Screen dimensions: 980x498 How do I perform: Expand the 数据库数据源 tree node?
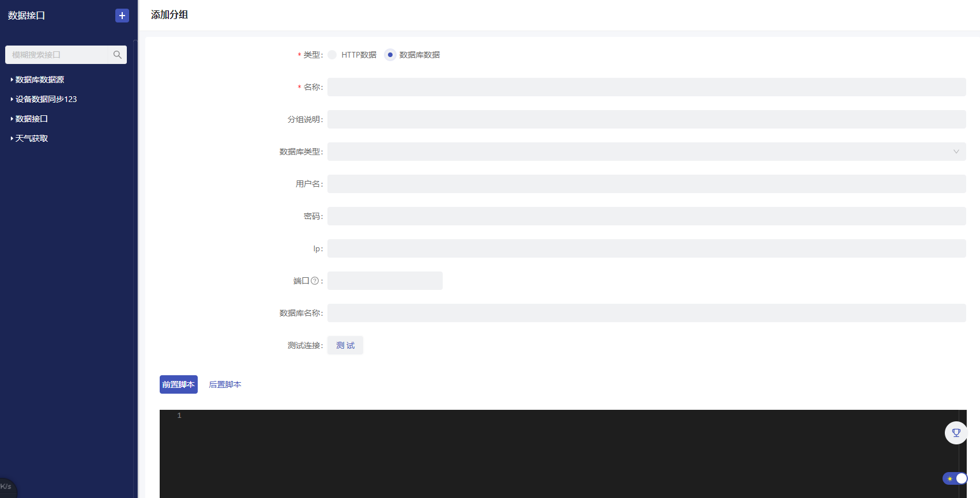[x=12, y=80]
